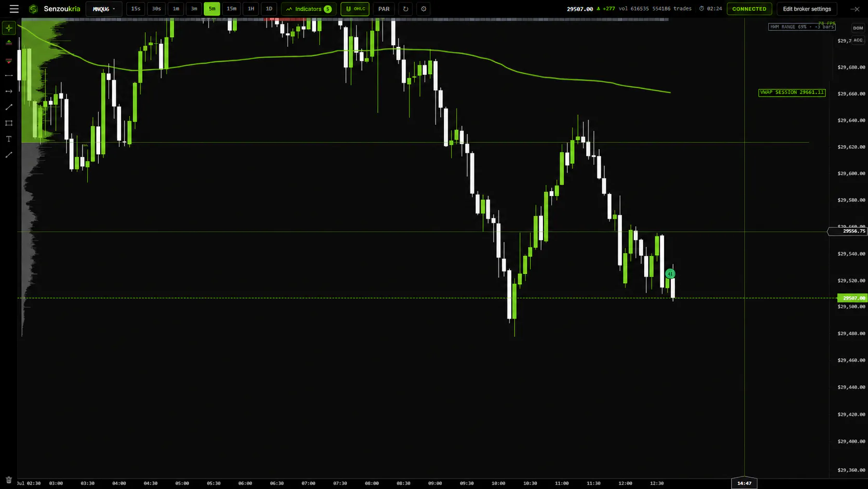Image resolution: width=868 pixels, height=489 pixels.
Task: Click the 14:47 crosshair time label
Action: click(x=744, y=483)
